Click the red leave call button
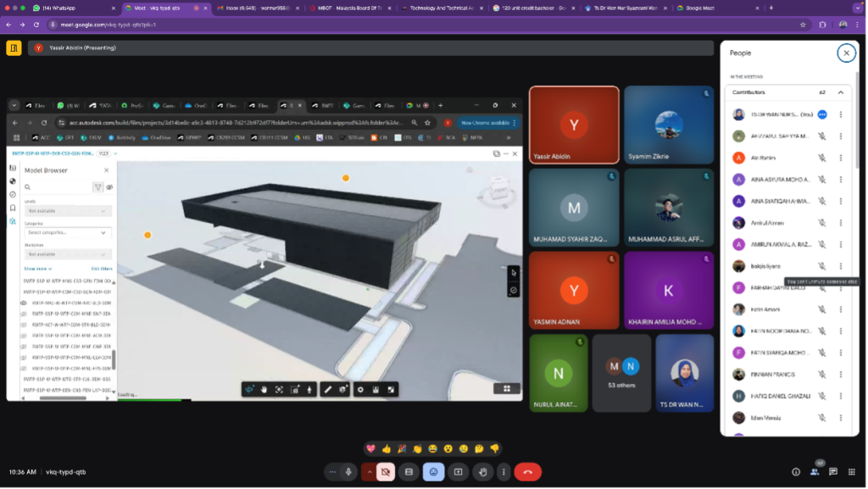This screenshot has width=868, height=489. click(x=527, y=472)
